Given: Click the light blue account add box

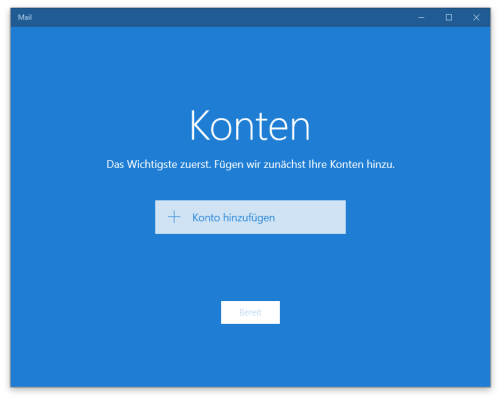Looking at the screenshot, I should click(250, 217).
